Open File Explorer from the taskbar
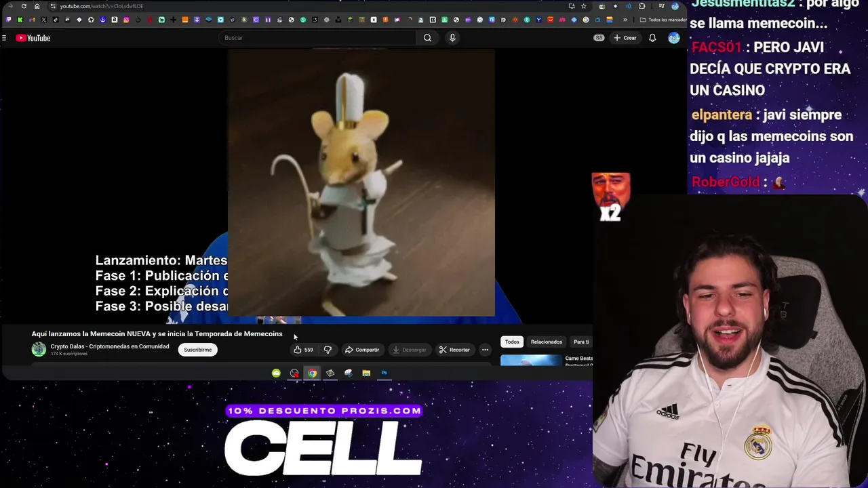The width and height of the screenshot is (868, 488). (x=366, y=373)
